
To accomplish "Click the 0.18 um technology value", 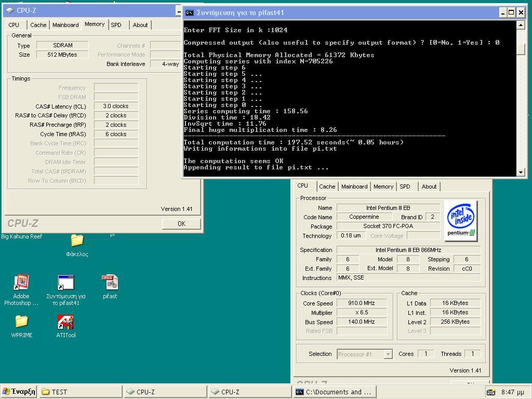I will pyautogui.click(x=351, y=235).
